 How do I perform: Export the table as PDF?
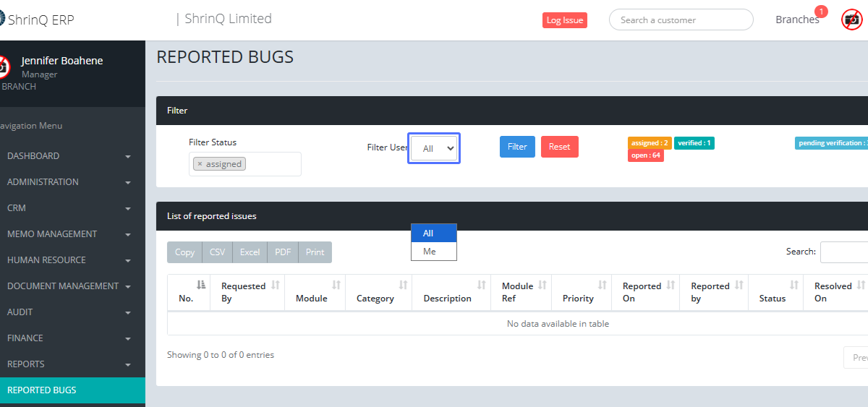click(283, 252)
